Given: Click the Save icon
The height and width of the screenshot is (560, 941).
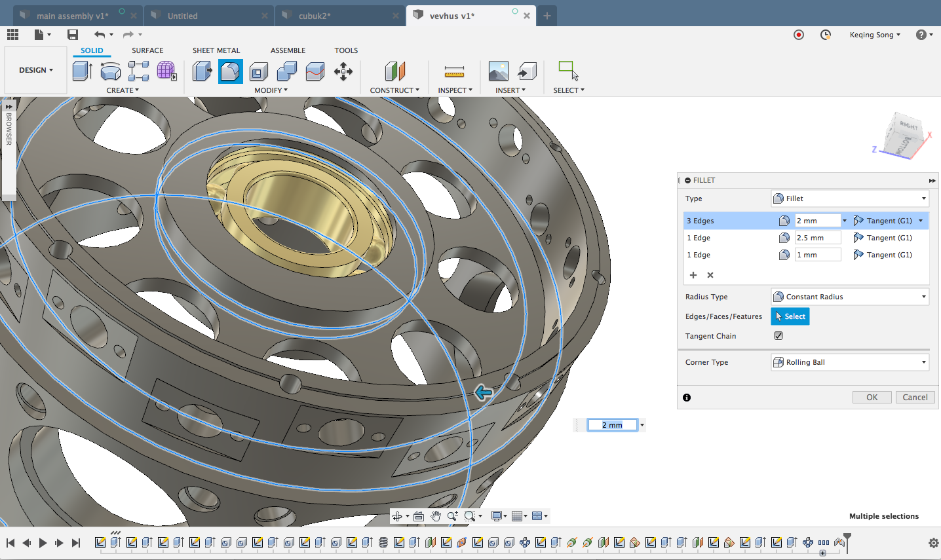Looking at the screenshot, I should (x=73, y=35).
